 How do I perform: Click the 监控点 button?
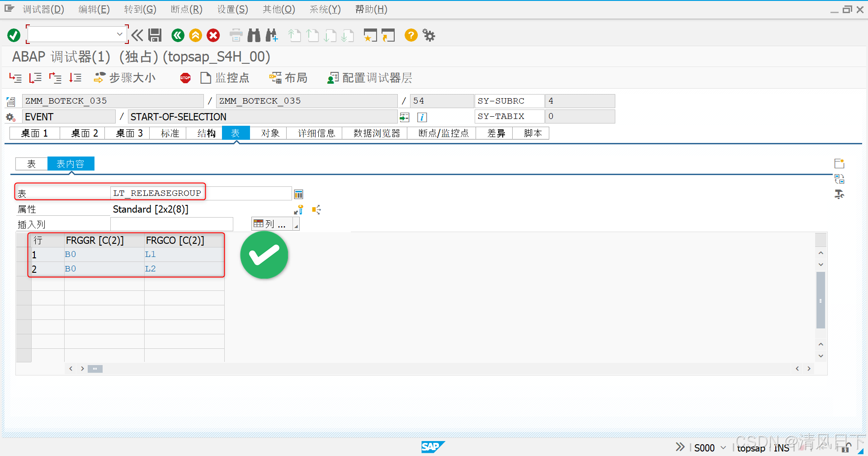tap(225, 78)
